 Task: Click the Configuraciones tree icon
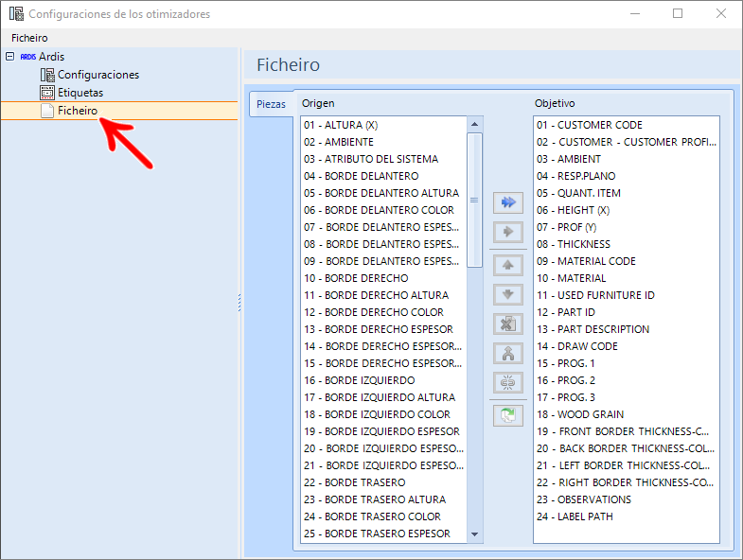click(47, 75)
